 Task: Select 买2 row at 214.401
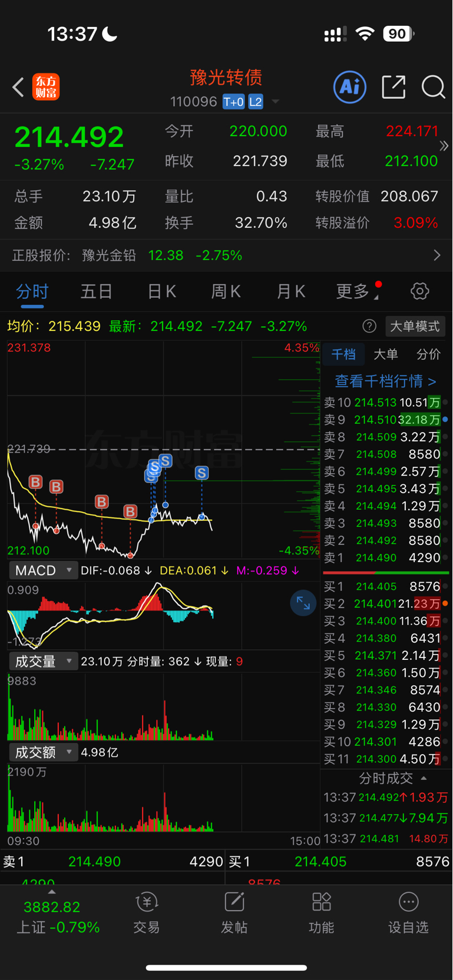[x=386, y=604]
